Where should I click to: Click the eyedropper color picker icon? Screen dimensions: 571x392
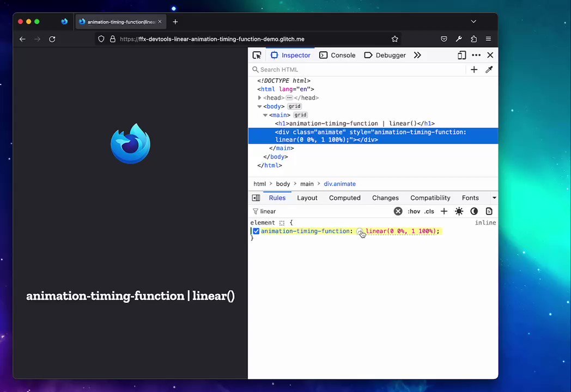coord(489,70)
